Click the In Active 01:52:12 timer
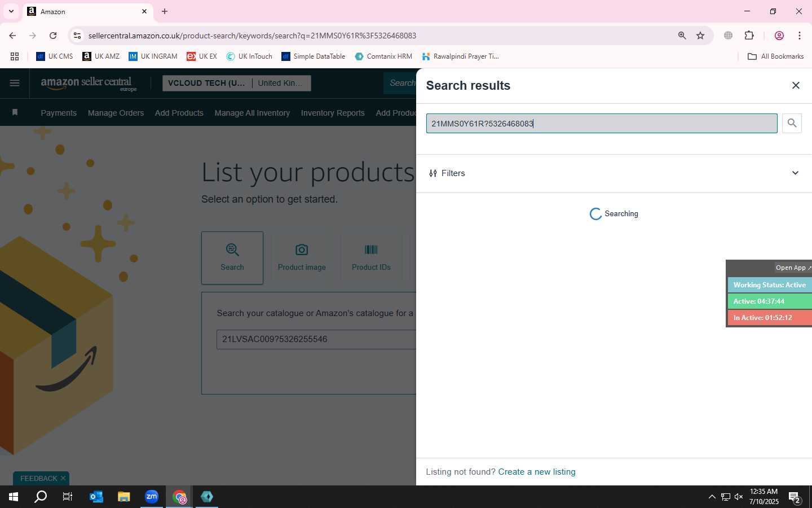This screenshot has width=812, height=508. [770, 318]
